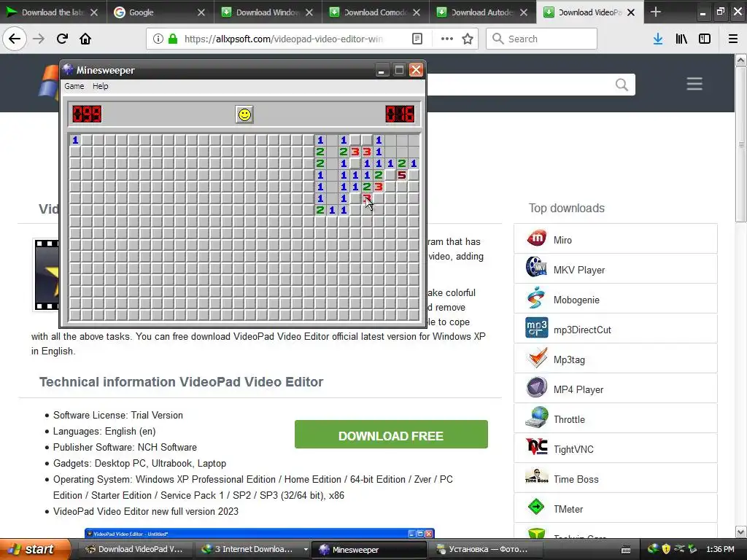
Task: Click the DOWNLOAD FREE green button
Action: pos(391,435)
